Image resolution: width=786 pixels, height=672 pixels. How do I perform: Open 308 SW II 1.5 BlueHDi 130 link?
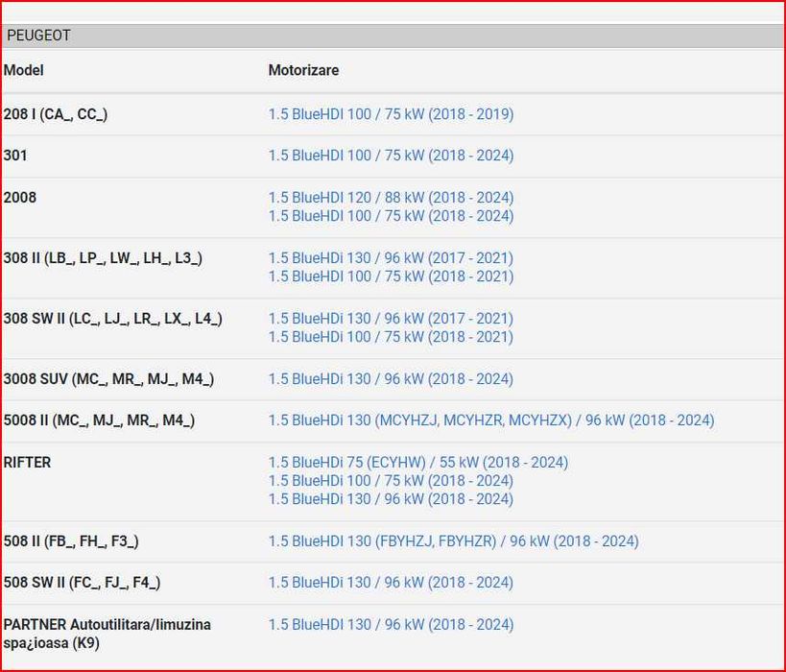pyautogui.click(x=391, y=319)
